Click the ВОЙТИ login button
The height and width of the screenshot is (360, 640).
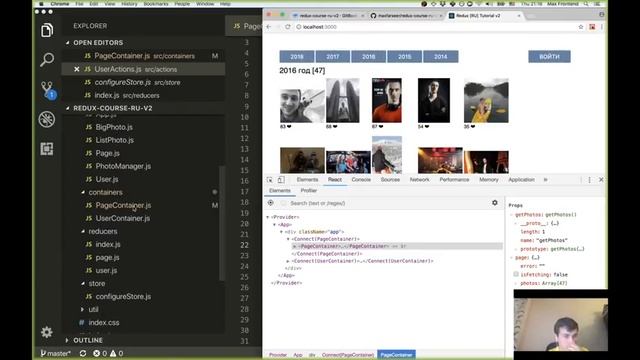tap(549, 57)
